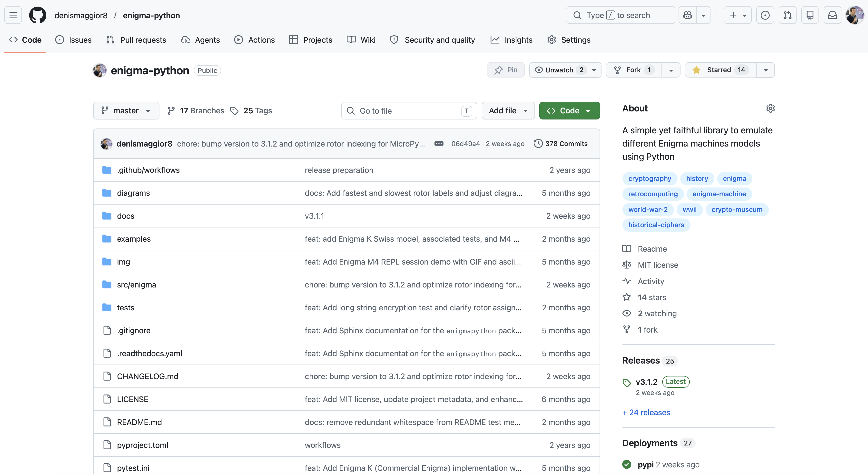Open CHANGELOG.md file
The image size is (868, 474).
tap(148, 376)
